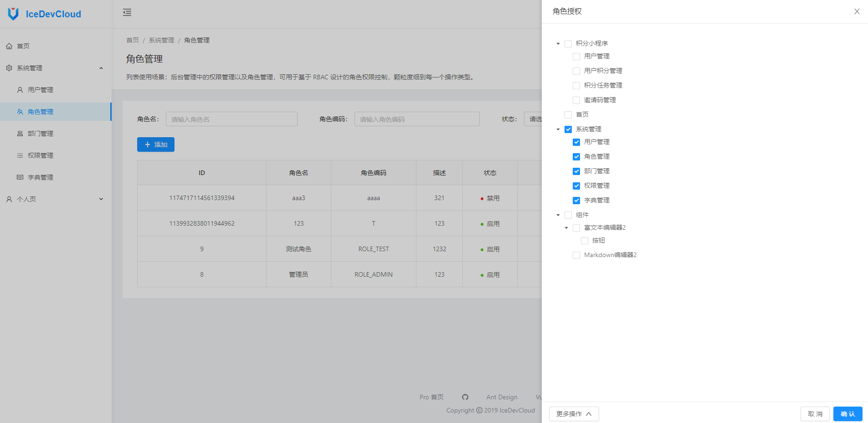Check the Markdown编辑器2 checkbox

coord(576,255)
